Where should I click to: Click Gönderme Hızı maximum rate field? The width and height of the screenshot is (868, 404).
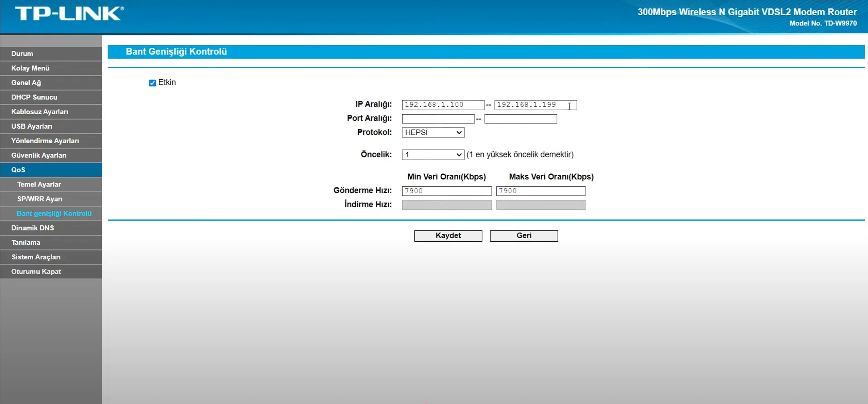(x=540, y=191)
